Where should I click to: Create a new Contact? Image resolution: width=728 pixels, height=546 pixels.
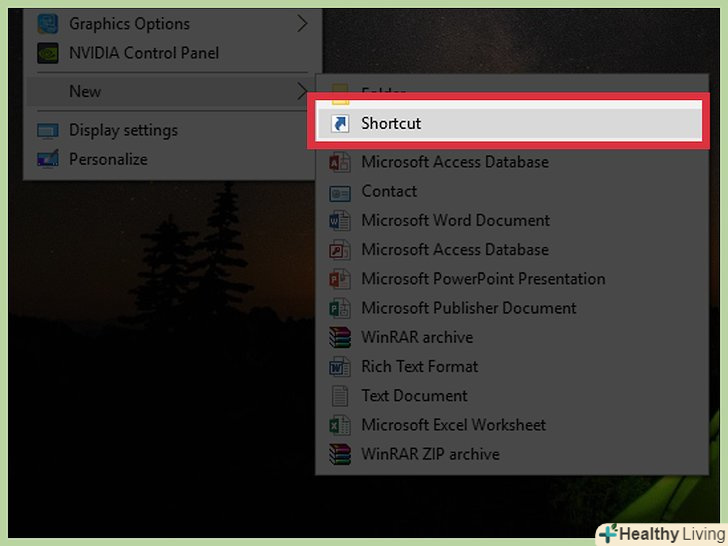[512, 192]
